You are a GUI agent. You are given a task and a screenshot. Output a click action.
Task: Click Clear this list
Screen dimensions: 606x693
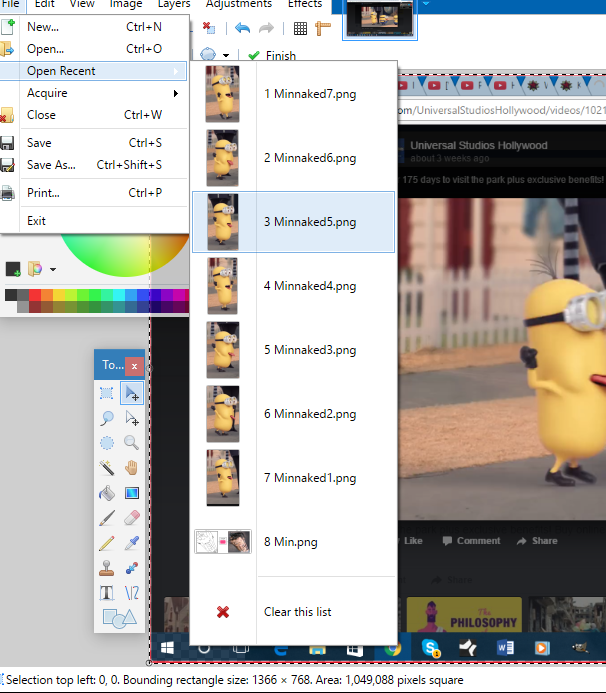coord(293,612)
